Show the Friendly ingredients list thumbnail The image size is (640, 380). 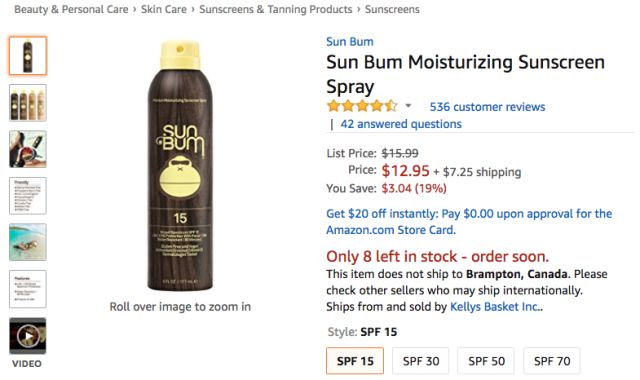pos(28,196)
